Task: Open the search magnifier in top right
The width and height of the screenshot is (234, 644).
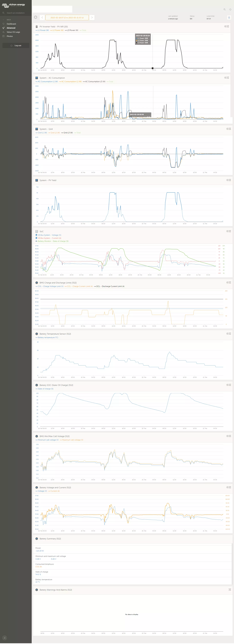Action: (224, 10)
